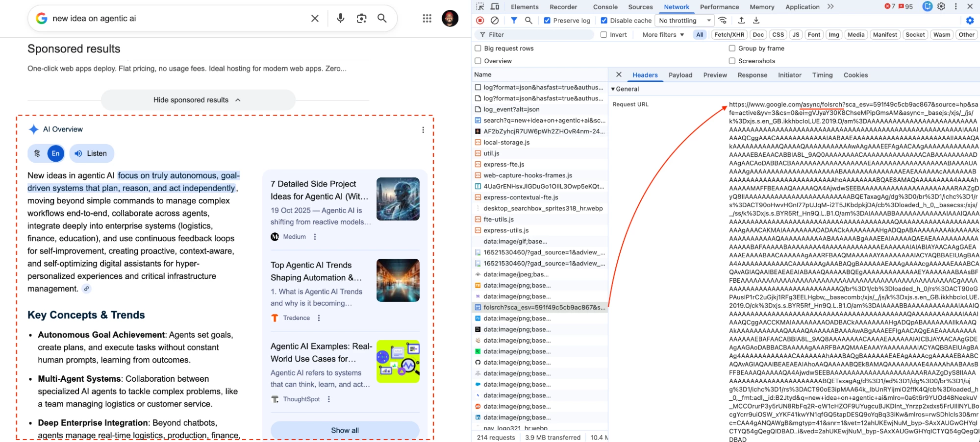
Task: Show more DevTools tabs chevron
Action: 830,6
